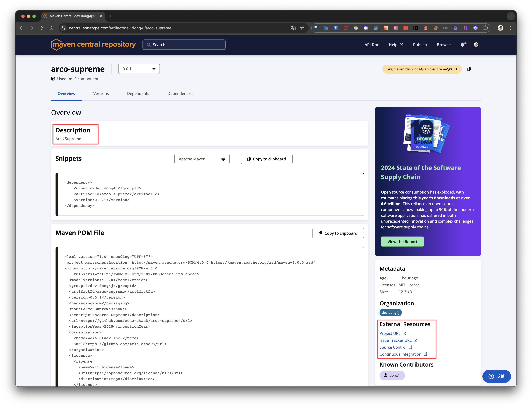Click the 'Arco Supreme' description text

pos(68,139)
